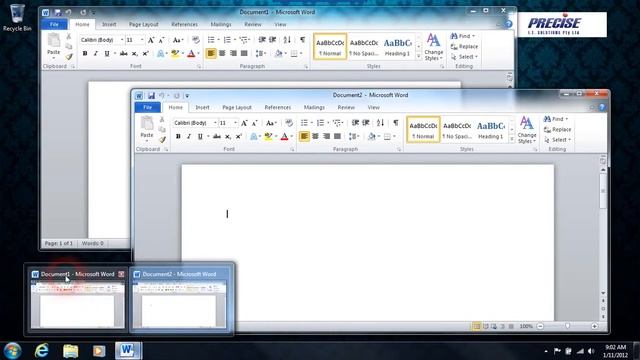Switch to Mailings tab in Document1

coord(221,24)
